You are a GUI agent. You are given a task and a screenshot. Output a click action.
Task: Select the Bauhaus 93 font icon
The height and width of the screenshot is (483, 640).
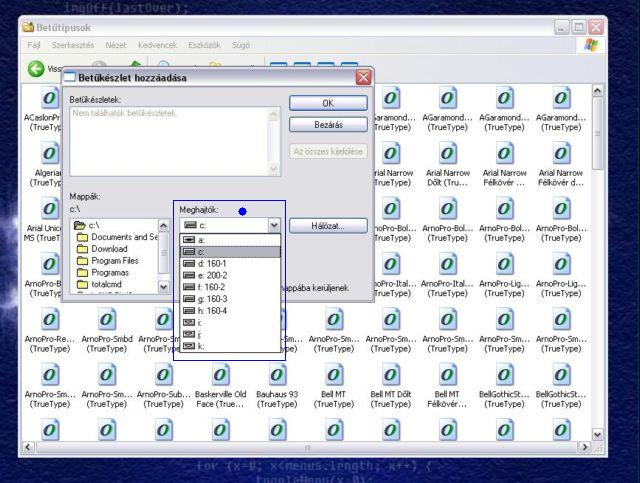(276, 373)
